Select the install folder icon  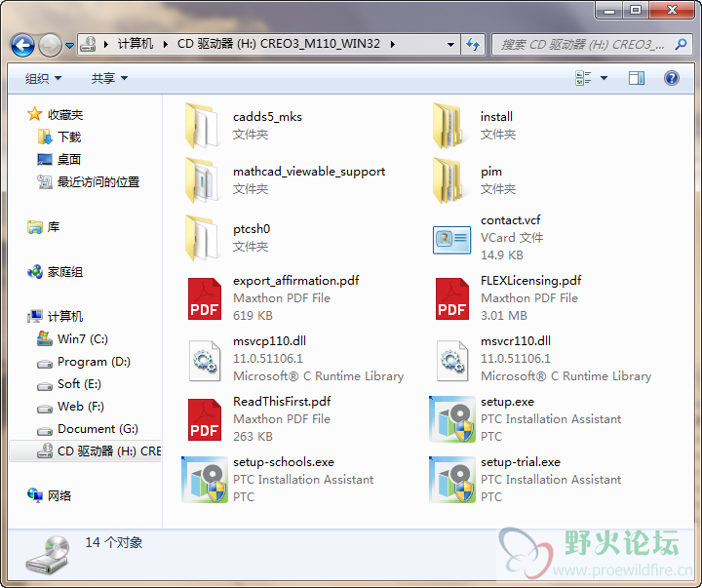(x=449, y=126)
